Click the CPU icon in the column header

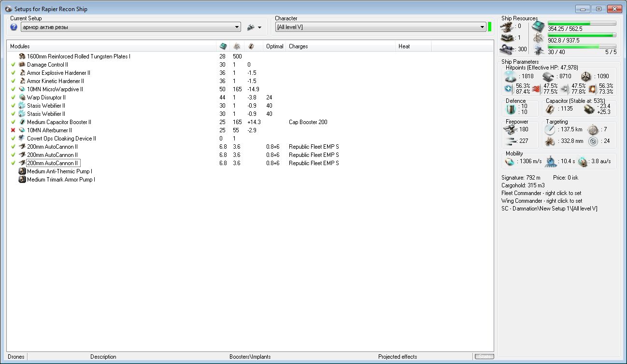tap(223, 46)
